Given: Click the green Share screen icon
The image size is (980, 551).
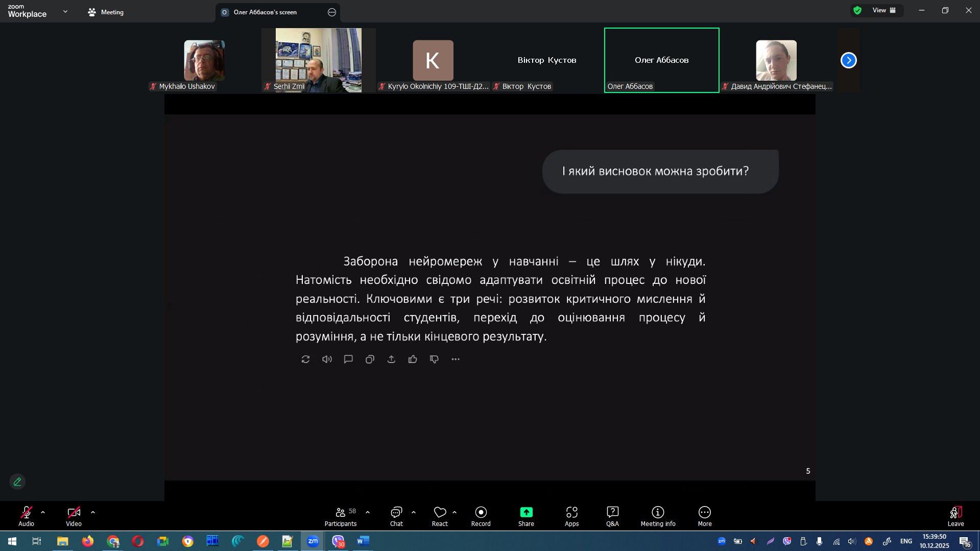Looking at the screenshot, I should (526, 512).
